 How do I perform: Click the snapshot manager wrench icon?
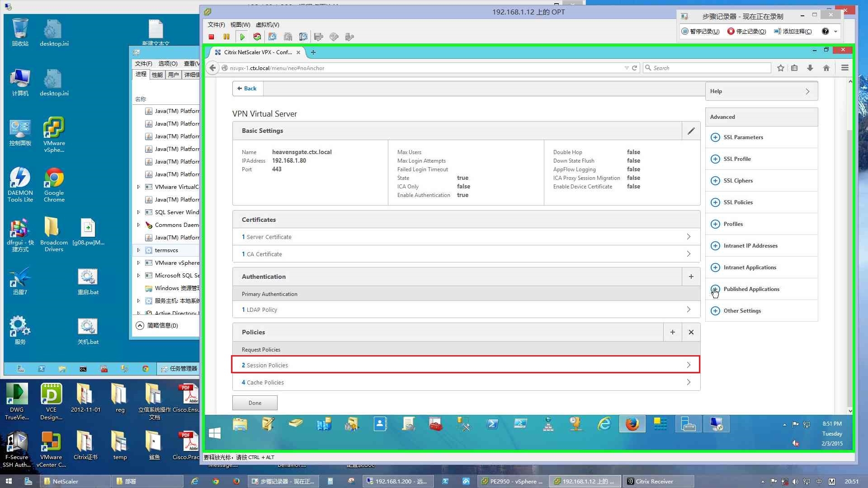[303, 37]
